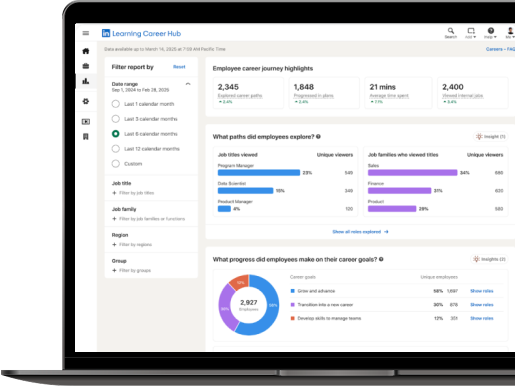
Task: Click the Product Manager blue bar
Action: 224,209
